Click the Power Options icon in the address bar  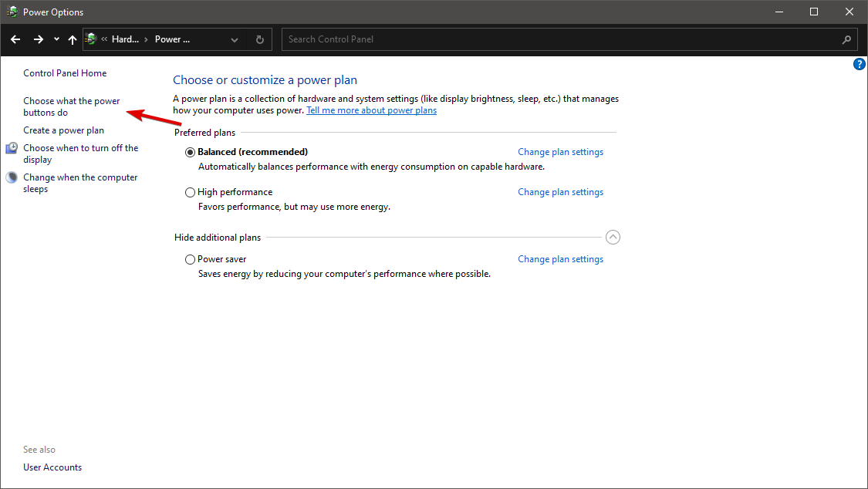[91, 39]
